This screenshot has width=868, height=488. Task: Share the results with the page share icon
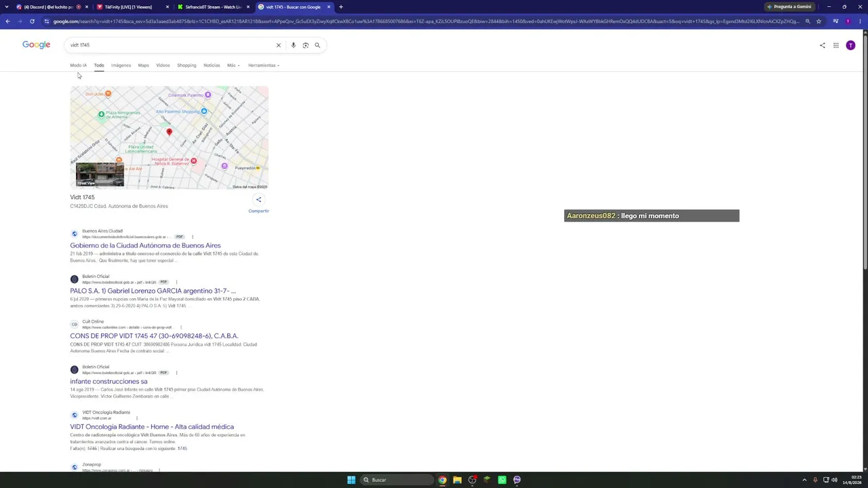(823, 45)
